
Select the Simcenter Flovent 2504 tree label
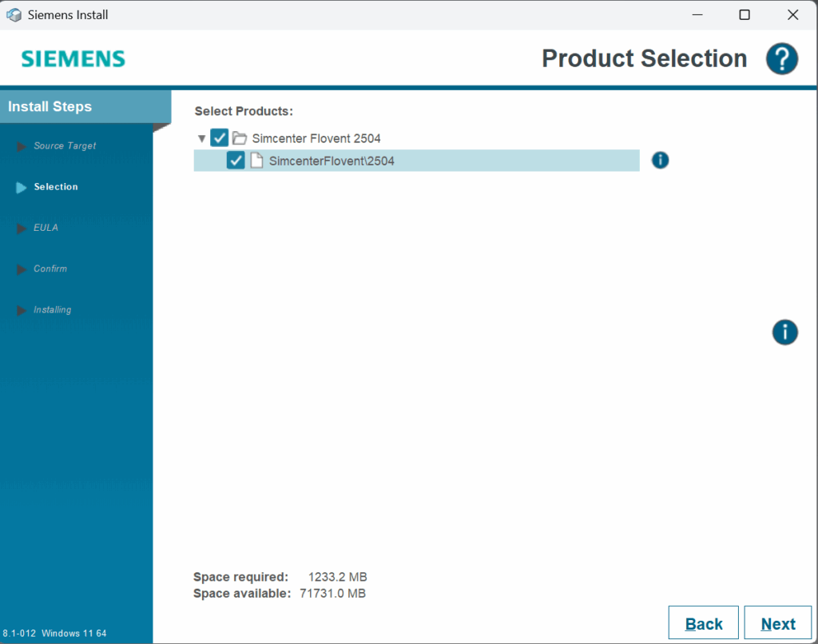316,138
